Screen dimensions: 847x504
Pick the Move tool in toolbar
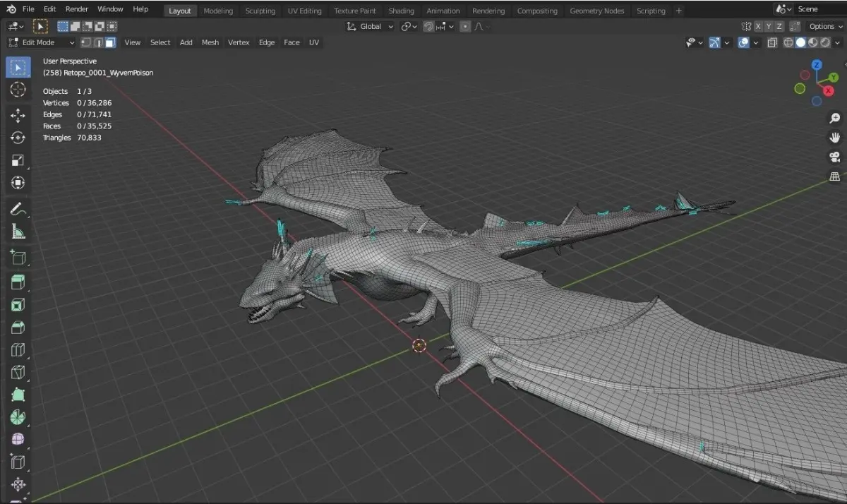click(18, 116)
